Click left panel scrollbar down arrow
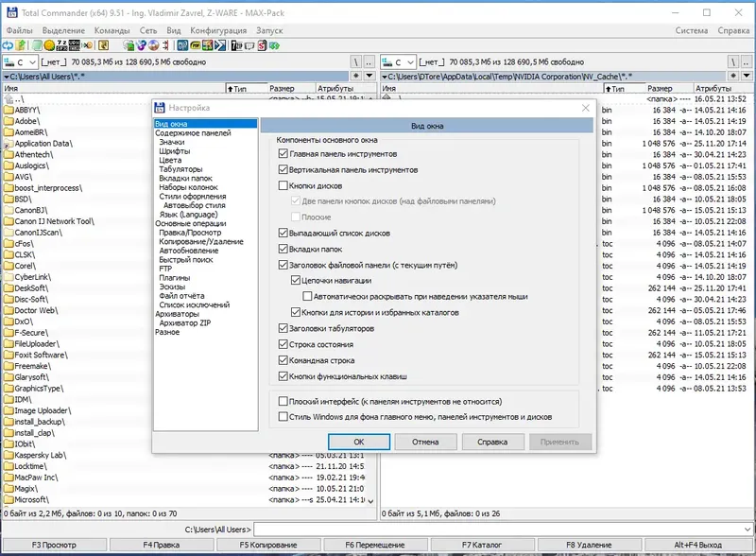 (370, 501)
